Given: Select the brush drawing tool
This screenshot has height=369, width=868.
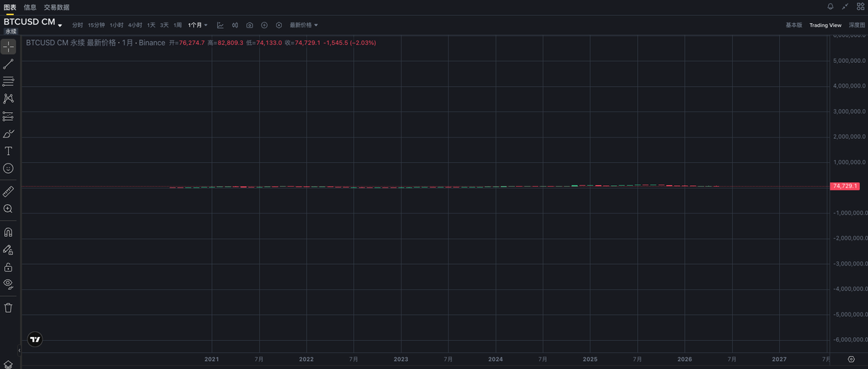Looking at the screenshot, I should 8,133.
